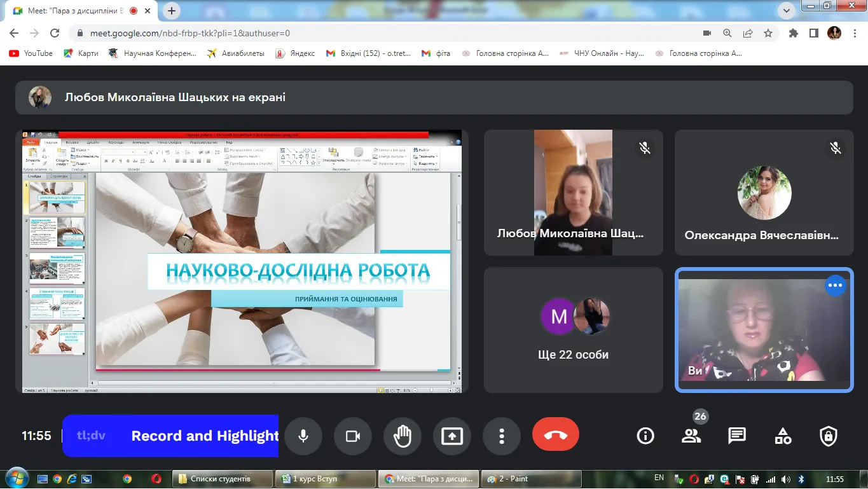Turn off the camera in Meet
The height and width of the screenshot is (489, 868).
[353, 436]
